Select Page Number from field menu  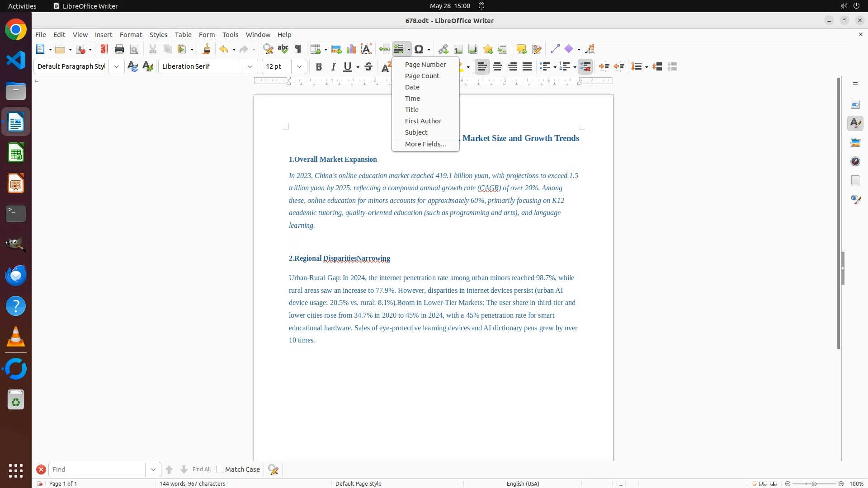point(425,65)
